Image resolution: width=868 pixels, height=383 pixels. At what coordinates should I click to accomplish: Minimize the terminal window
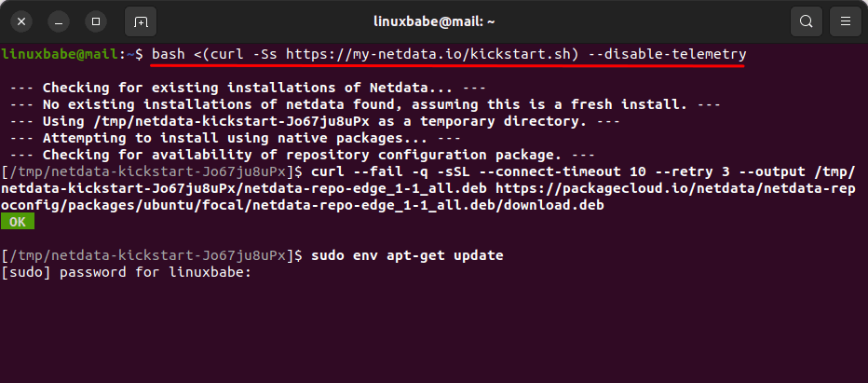58,21
